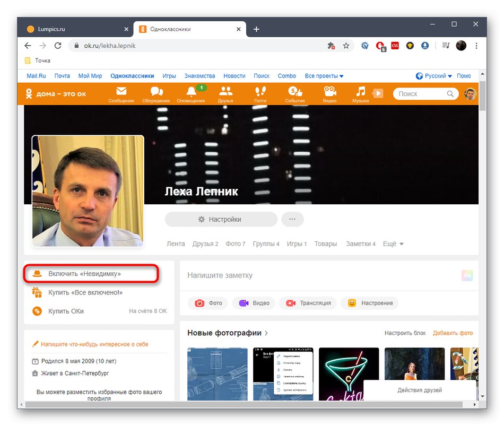Open Мой Мир link
Image resolution: width=504 pixels, height=426 pixels.
click(x=90, y=76)
